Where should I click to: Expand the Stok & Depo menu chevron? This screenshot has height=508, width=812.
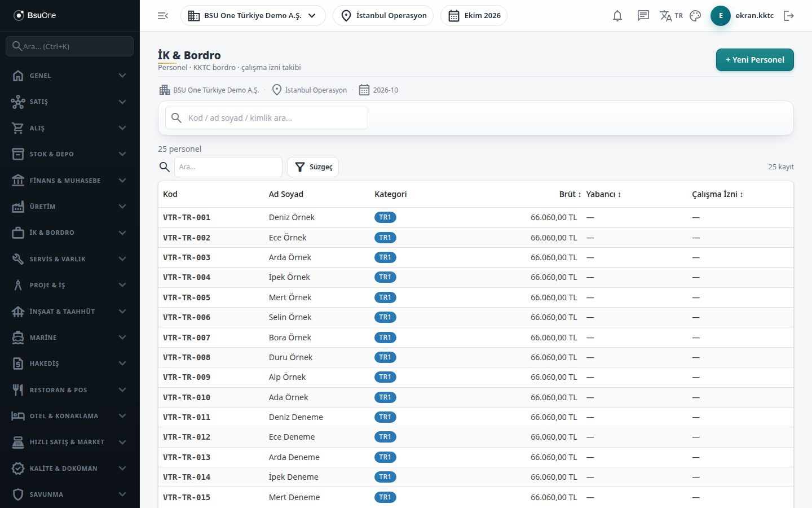[122, 154]
